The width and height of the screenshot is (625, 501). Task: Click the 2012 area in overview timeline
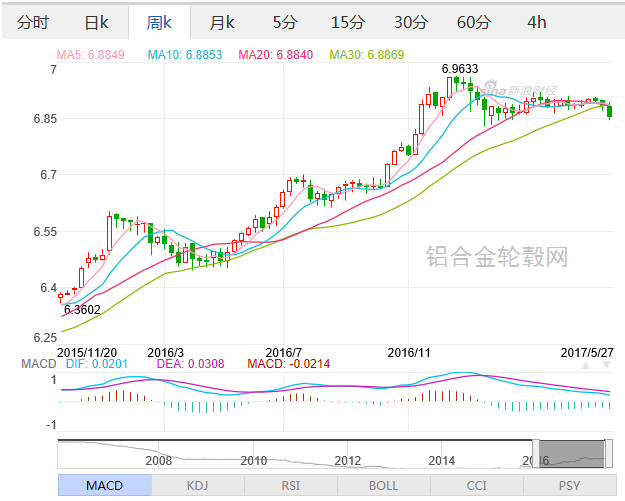tap(348, 461)
